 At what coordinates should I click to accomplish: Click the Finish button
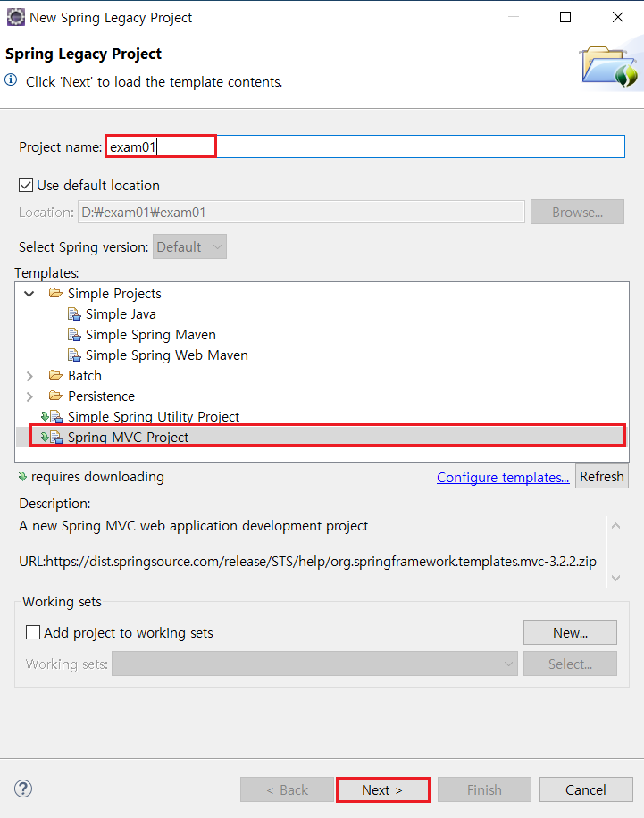(x=484, y=789)
